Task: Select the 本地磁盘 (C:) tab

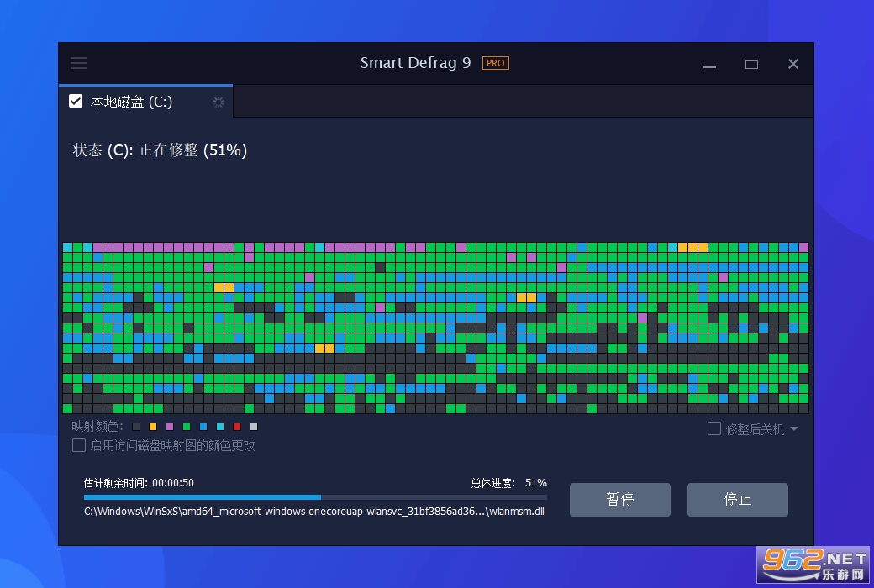Action: (x=146, y=102)
